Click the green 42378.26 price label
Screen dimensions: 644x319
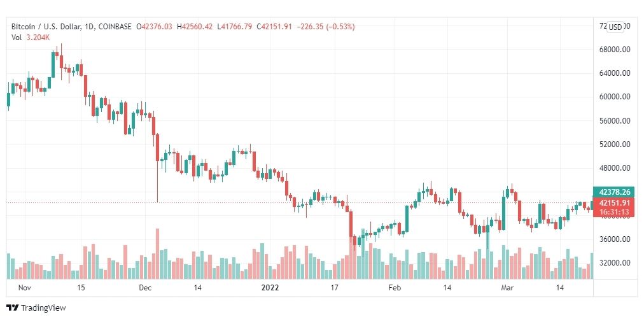pyautogui.click(x=614, y=192)
